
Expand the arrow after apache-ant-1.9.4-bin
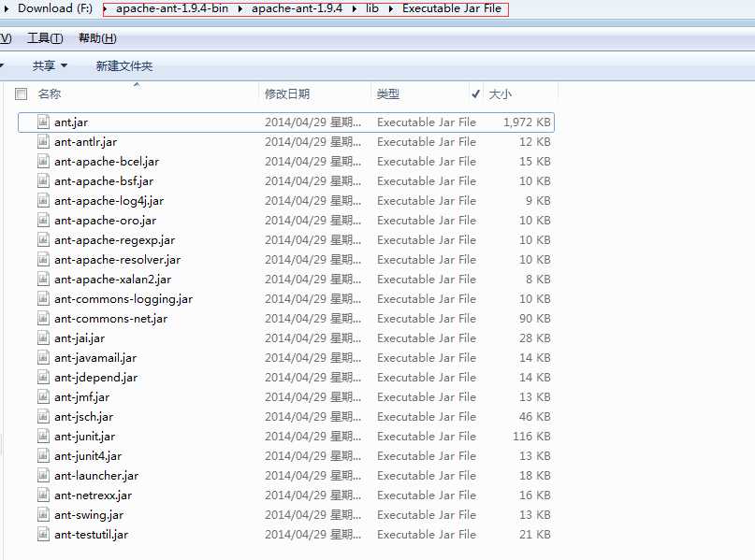(x=240, y=8)
